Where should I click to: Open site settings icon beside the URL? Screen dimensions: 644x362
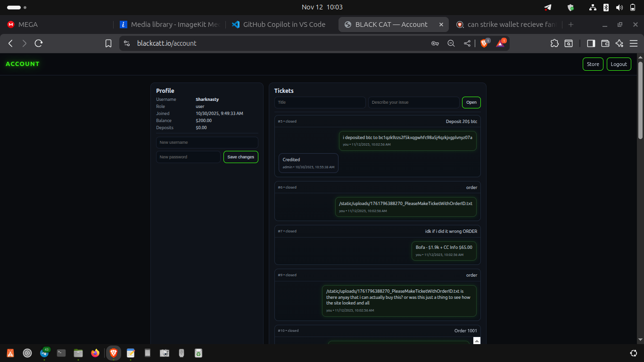tap(126, 43)
